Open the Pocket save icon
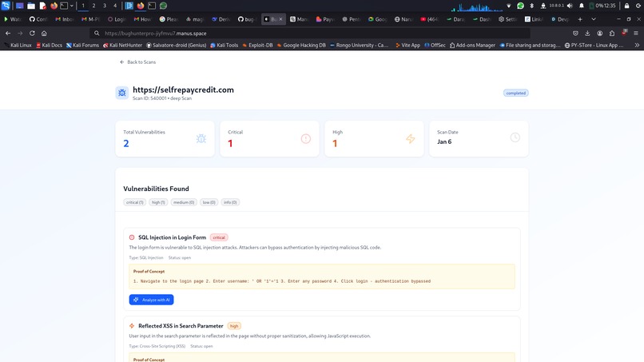Viewport: 644px width, 362px height. point(575,34)
